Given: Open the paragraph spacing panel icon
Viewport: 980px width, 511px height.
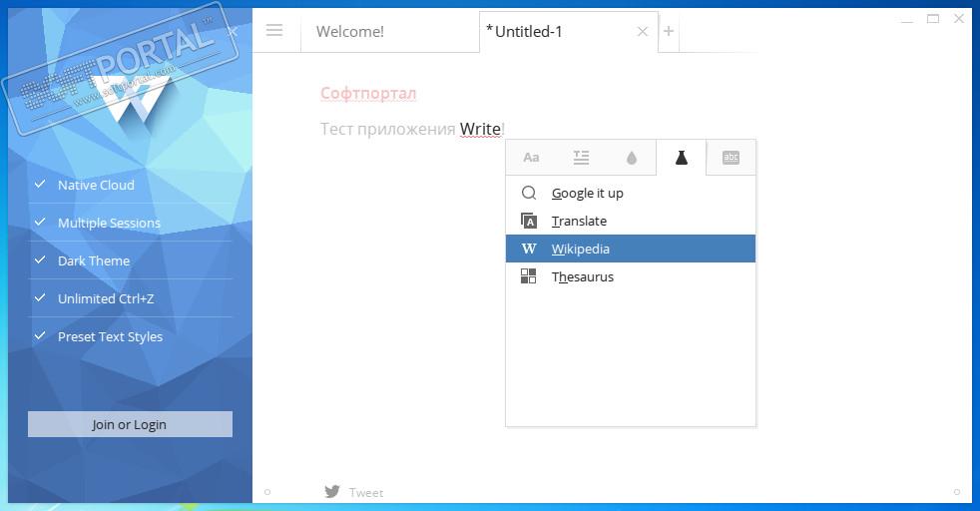Looking at the screenshot, I should (x=581, y=158).
